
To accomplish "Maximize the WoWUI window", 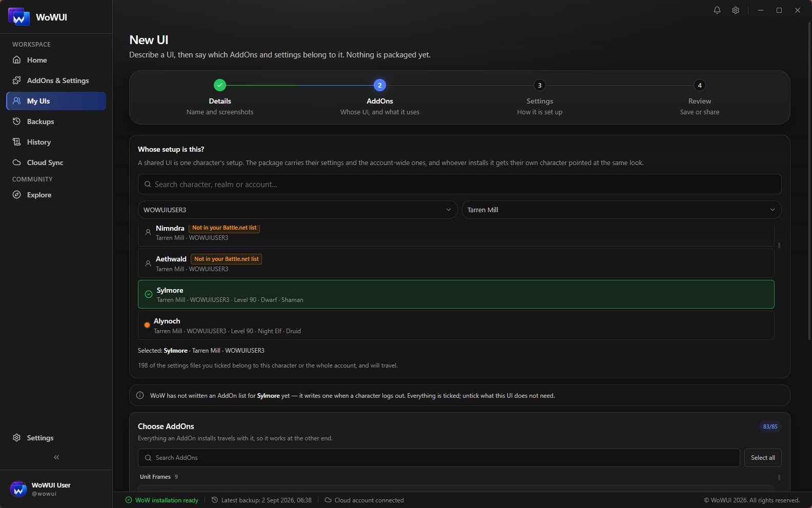I will tap(779, 10).
